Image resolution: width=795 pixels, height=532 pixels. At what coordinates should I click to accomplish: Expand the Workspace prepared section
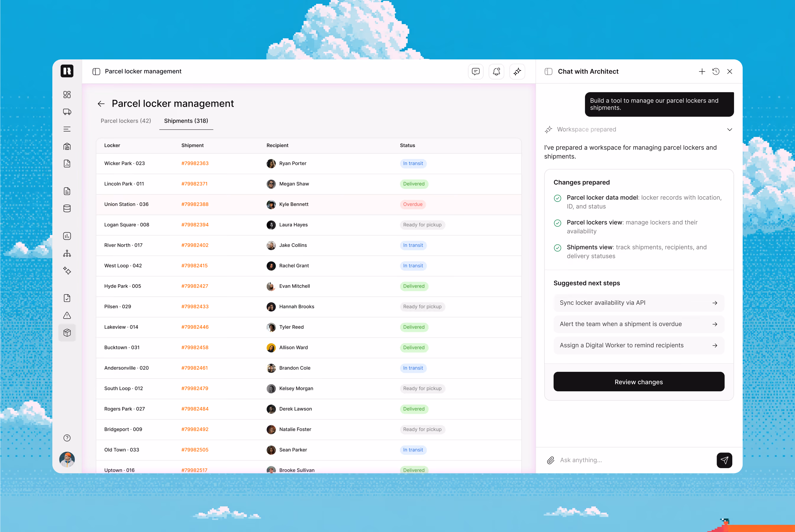pyautogui.click(x=729, y=130)
